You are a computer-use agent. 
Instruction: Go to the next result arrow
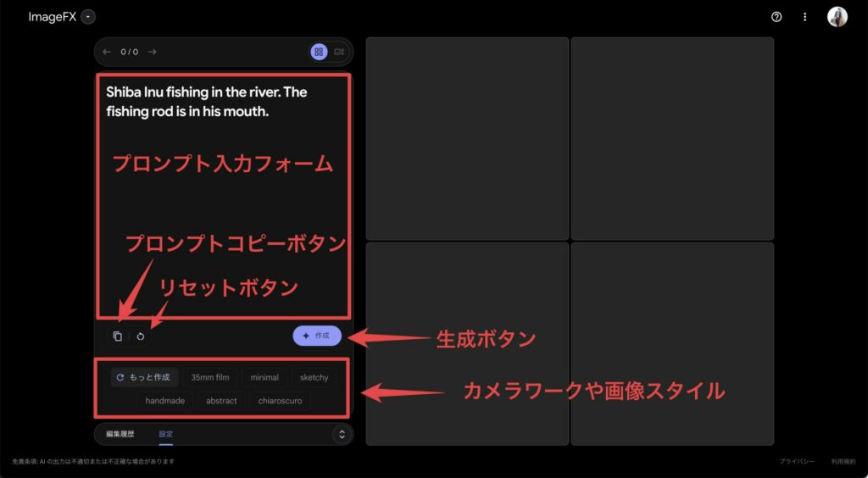(153, 52)
